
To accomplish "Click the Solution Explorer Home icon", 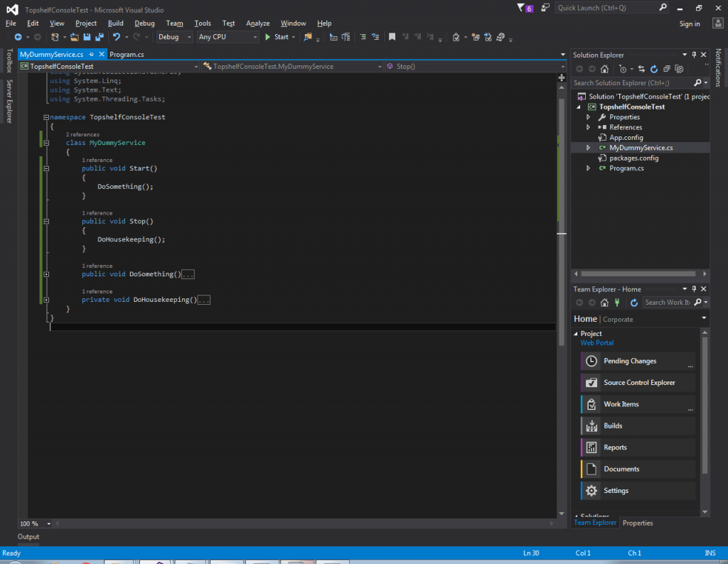I will [604, 69].
